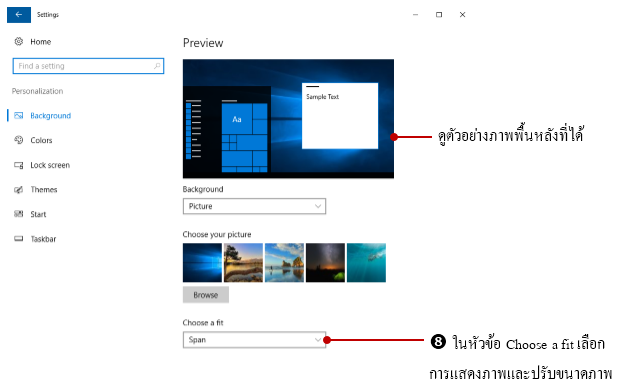Click the chevron on the Picture combo box
620x388 pixels.
pos(318,206)
